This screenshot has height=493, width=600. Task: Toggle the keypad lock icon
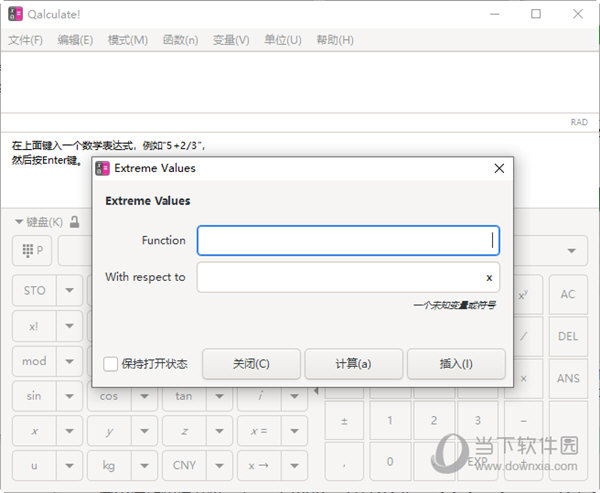pos(75,222)
